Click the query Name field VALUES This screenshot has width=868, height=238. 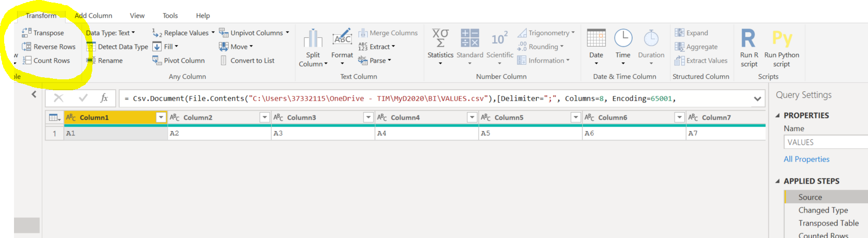click(x=826, y=142)
